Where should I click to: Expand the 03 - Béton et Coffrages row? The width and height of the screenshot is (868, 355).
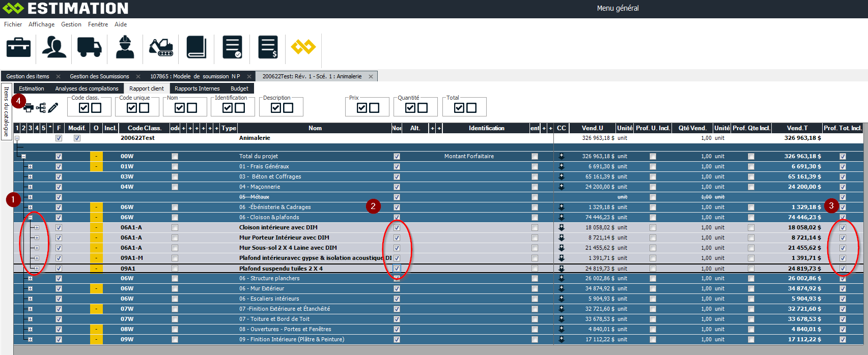(30, 177)
